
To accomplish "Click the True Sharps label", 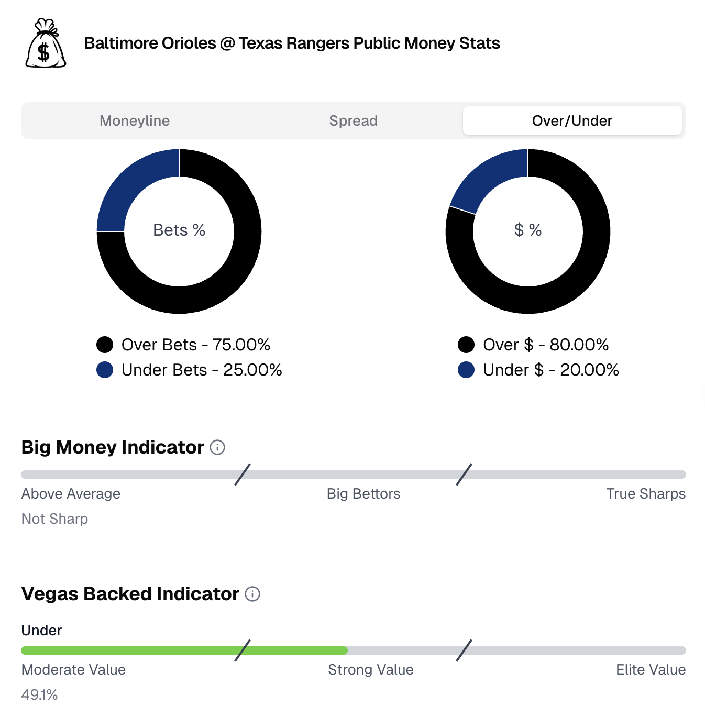I will (646, 494).
